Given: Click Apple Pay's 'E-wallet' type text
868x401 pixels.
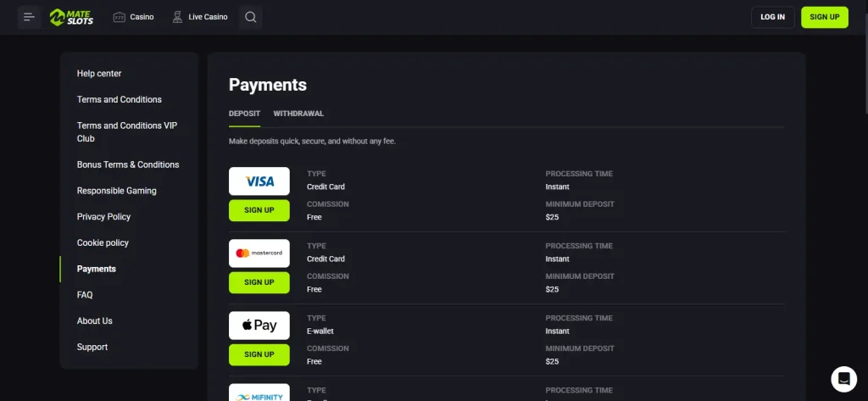Looking at the screenshot, I should (x=320, y=331).
